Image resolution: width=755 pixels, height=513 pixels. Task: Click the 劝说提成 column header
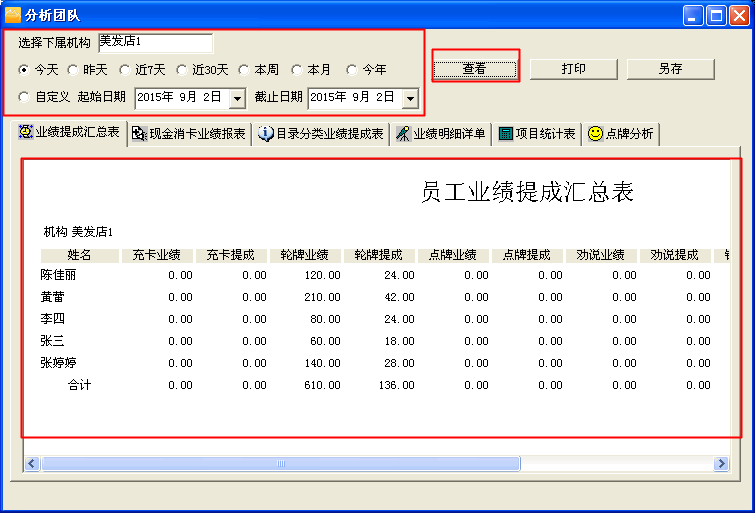[x=676, y=255]
